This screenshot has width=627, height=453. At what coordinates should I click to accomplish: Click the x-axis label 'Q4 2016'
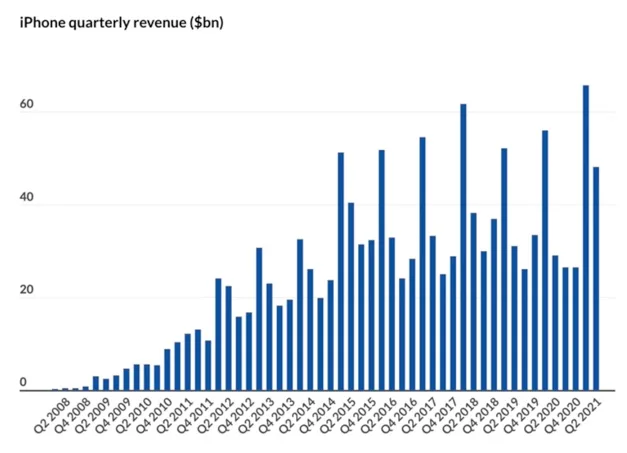(x=399, y=416)
